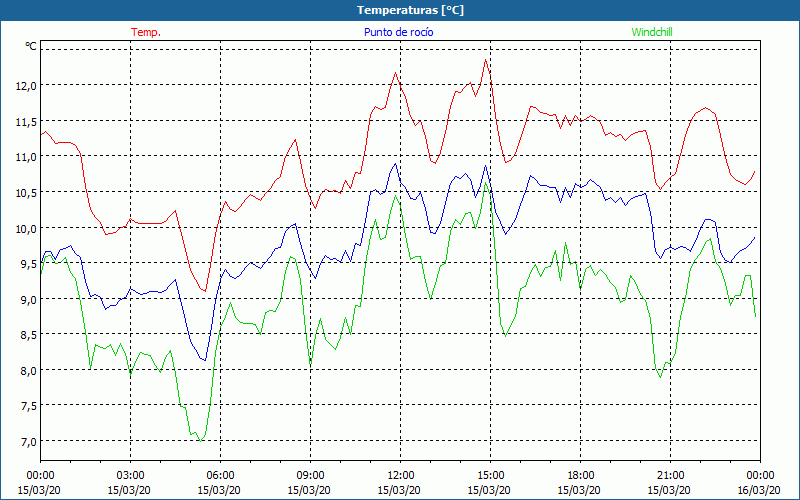Click the 09:00 x-axis time label
Viewport: 800px width, 500px height.
click(x=310, y=476)
